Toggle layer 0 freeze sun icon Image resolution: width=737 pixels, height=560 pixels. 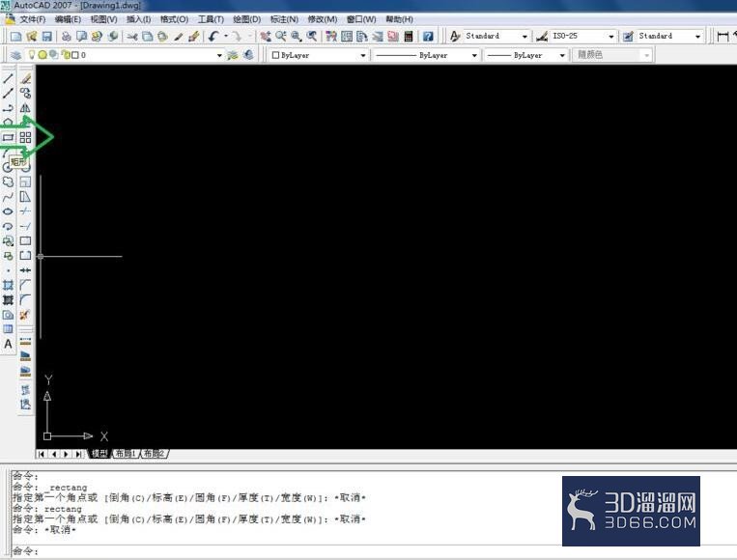pyautogui.click(x=43, y=55)
